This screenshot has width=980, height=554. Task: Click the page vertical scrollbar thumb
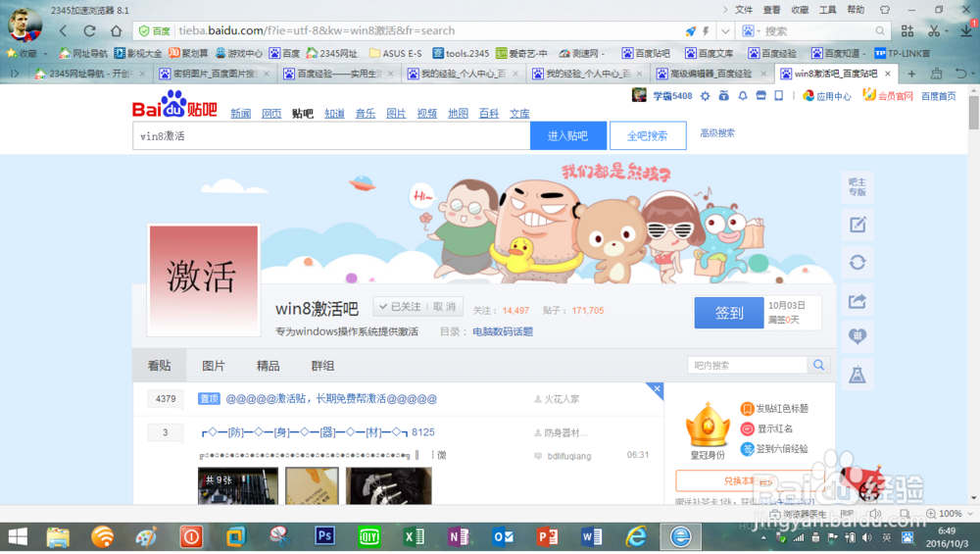(x=974, y=113)
